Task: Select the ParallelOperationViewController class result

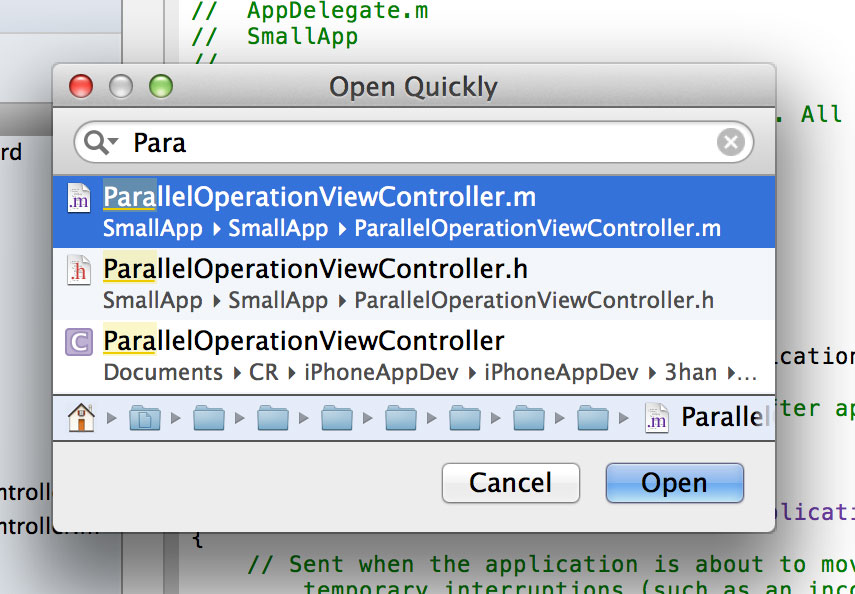Action: pos(414,356)
